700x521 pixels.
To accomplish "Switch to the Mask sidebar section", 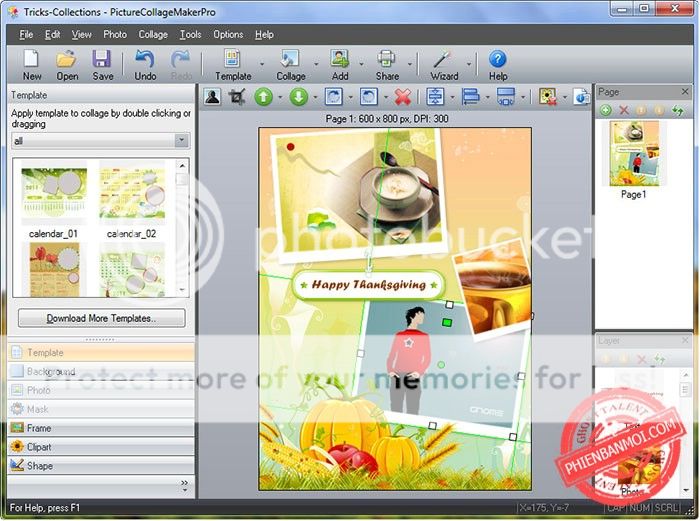I will click(x=101, y=409).
